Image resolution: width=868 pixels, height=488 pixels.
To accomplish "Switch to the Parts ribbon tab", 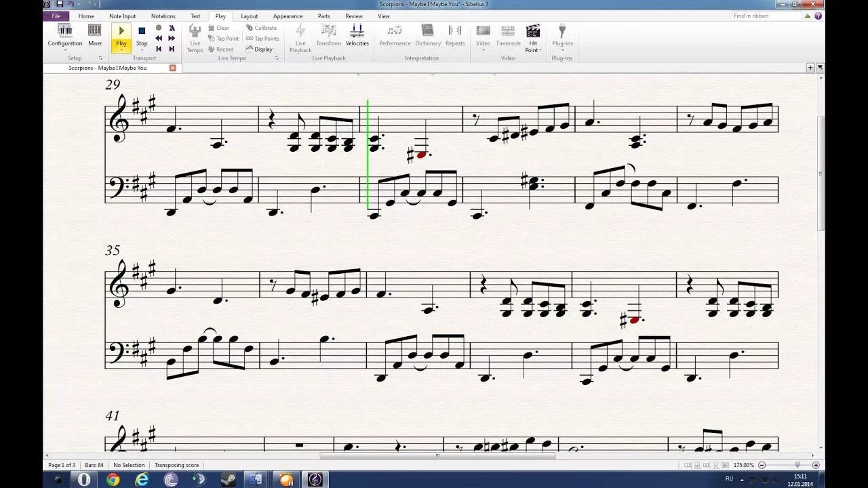I will 324,16.
